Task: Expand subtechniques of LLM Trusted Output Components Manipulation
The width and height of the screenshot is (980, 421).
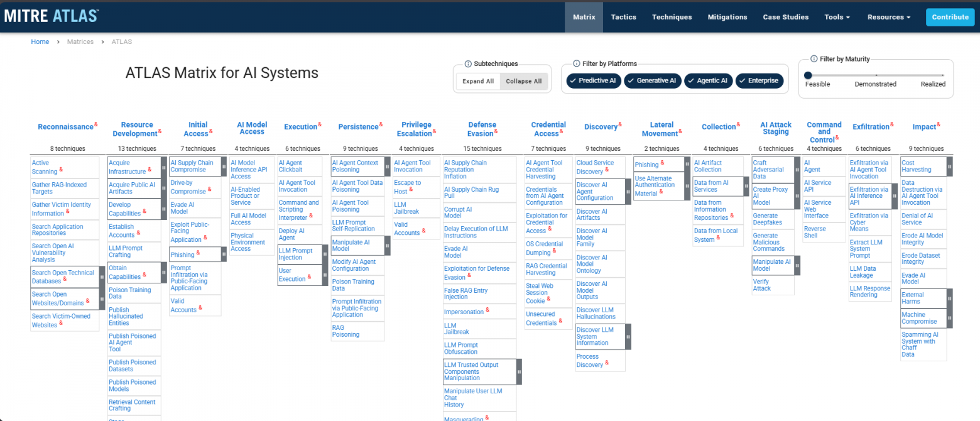Action: [519, 371]
